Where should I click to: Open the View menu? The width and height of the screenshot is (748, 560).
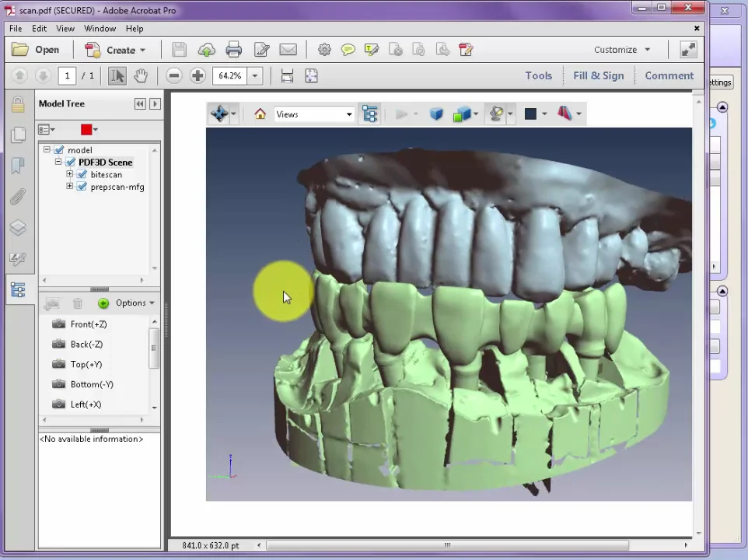tap(65, 29)
